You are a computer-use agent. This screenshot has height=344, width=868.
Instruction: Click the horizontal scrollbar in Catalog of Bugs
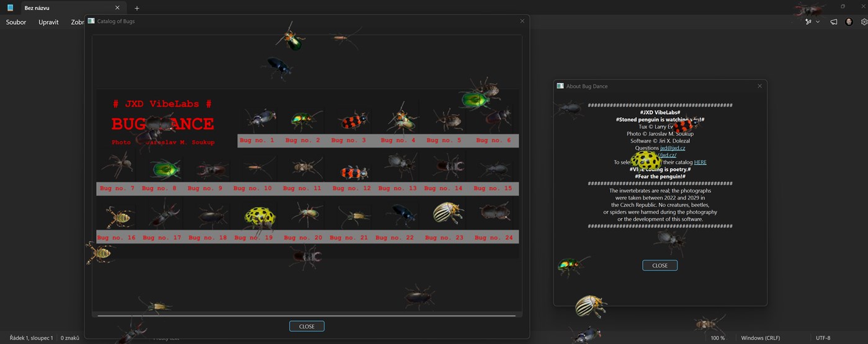point(306,315)
